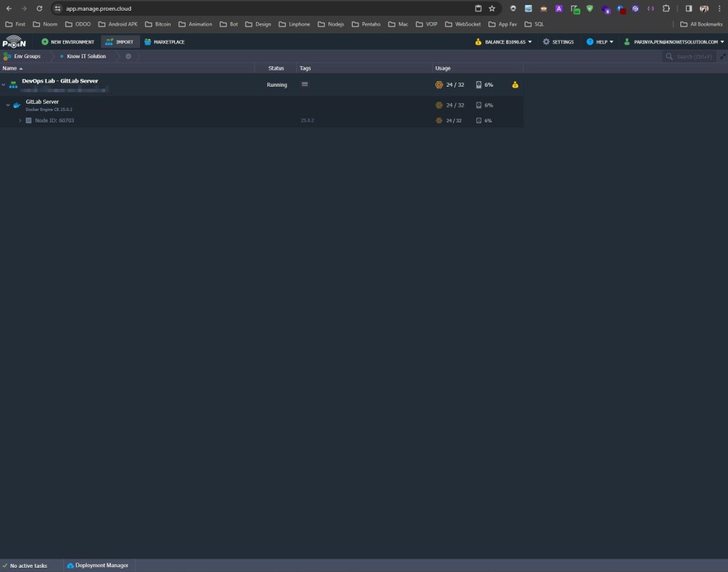Expand Node ID: 60703
Screen dimensions: 728x572
(20, 121)
